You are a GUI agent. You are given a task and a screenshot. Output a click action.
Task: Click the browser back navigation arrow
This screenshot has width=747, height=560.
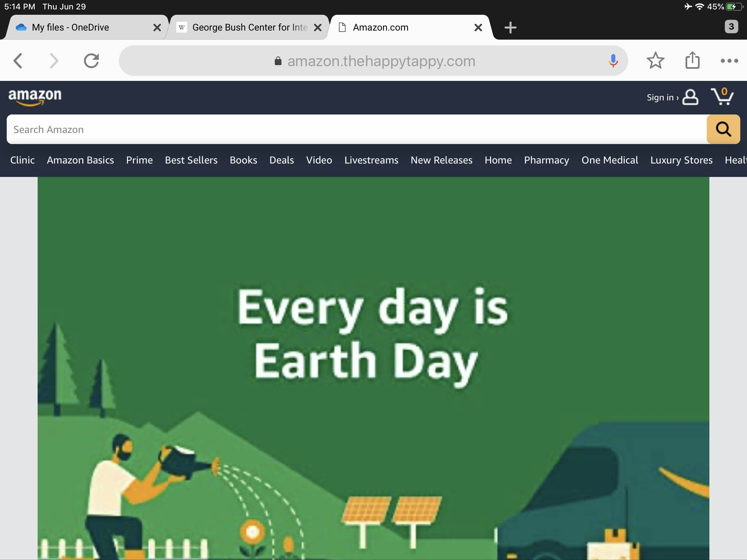pos(18,60)
